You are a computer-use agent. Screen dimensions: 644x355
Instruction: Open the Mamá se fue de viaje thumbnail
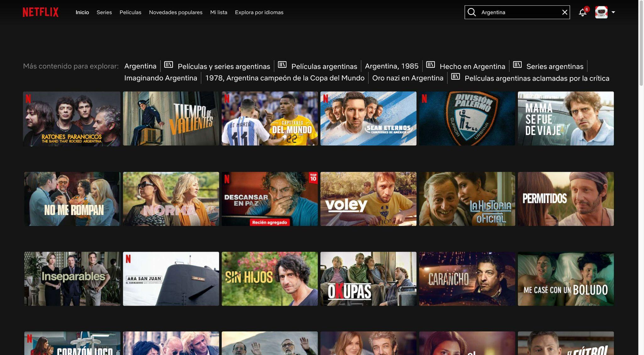[x=566, y=118]
